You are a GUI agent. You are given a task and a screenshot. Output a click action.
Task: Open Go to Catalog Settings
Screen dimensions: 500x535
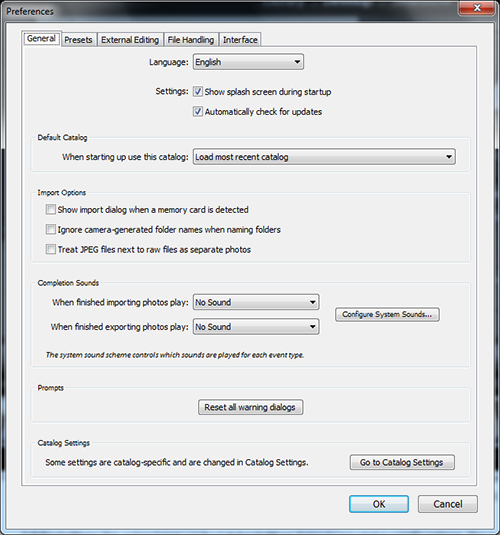point(402,462)
